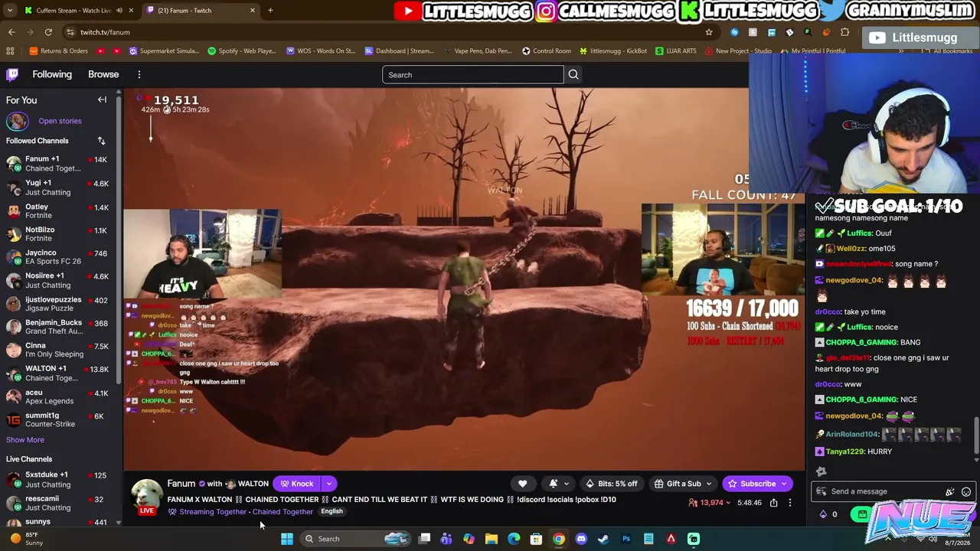
Task: Open the Twitch home logo
Action: pos(12,74)
